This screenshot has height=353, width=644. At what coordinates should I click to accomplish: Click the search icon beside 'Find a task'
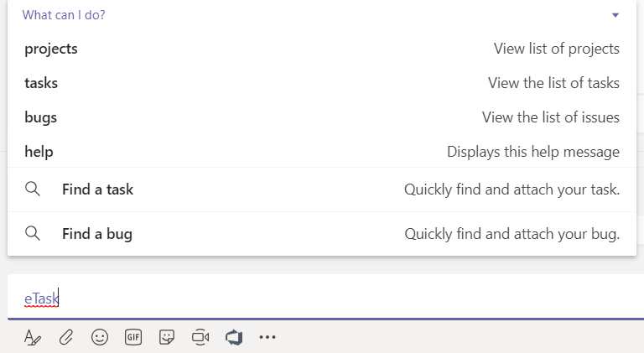point(33,189)
